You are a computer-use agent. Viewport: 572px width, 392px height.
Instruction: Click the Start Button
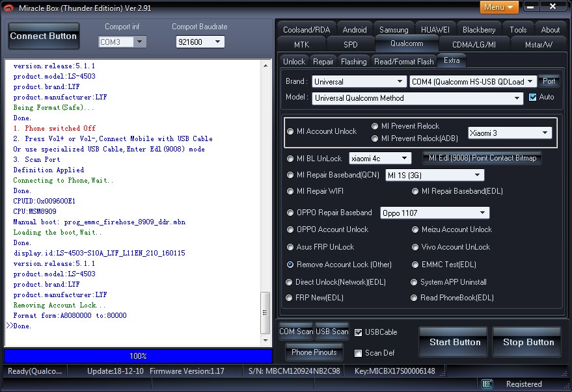point(454,342)
